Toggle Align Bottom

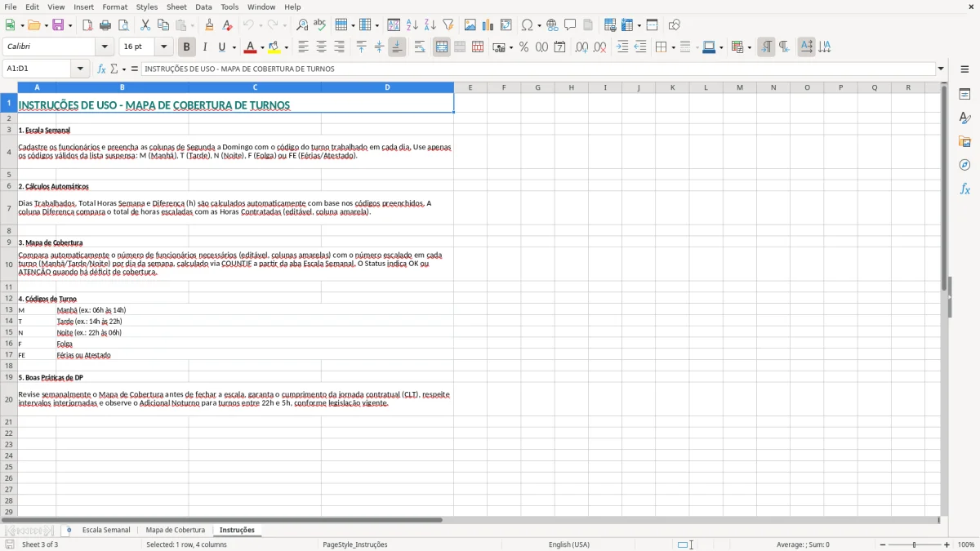tap(397, 47)
